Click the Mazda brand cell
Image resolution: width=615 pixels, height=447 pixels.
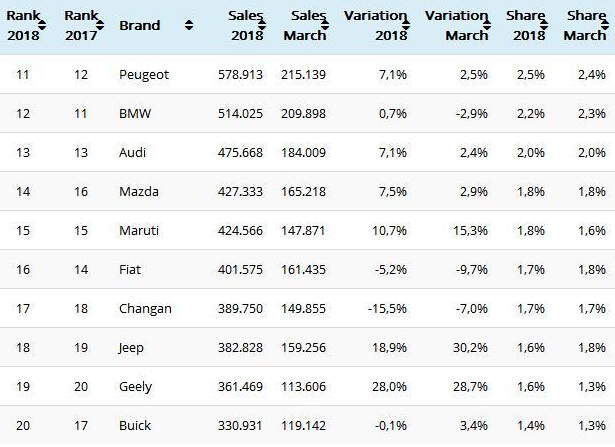click(138, 191)
